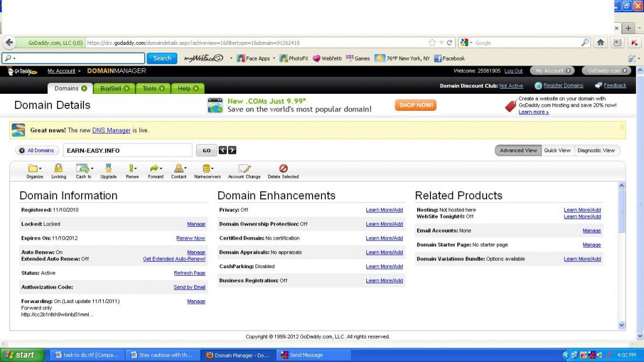644x362 pixels.
Task: Click the browser reload icon
Action: [x=450, y=43]
